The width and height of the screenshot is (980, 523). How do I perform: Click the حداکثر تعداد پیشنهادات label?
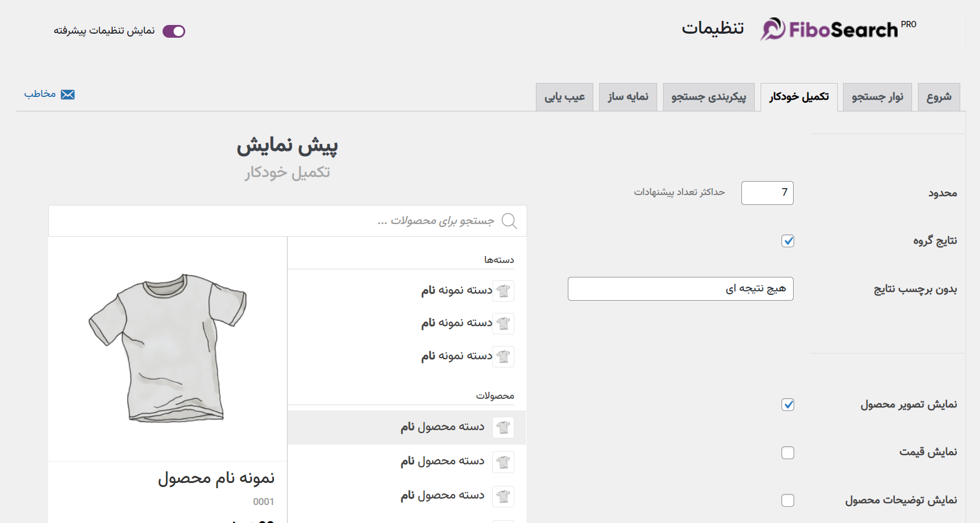click(x=679, y=192)
